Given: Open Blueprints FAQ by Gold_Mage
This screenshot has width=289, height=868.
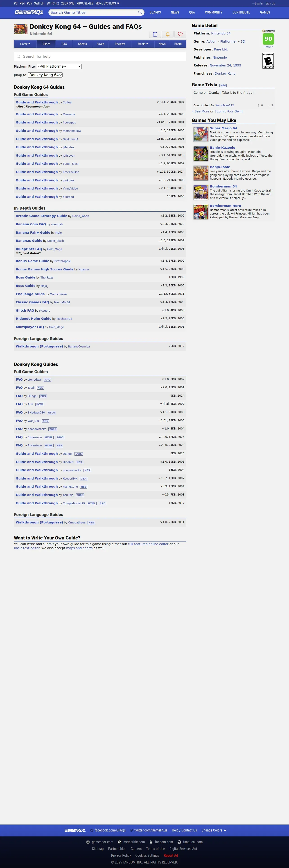Looking at the screenshot, I should click(x=29, y=249).
